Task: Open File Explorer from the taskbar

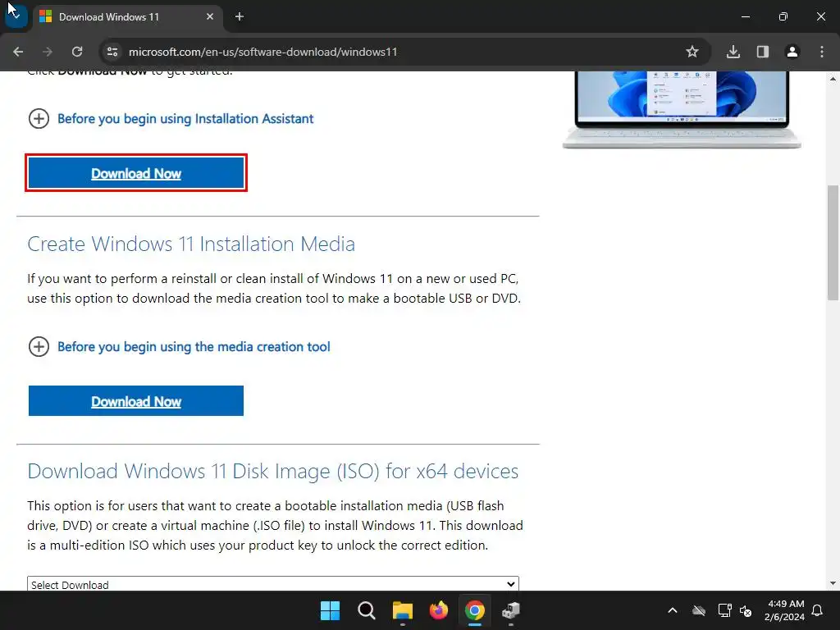Action: pos(402,610)
